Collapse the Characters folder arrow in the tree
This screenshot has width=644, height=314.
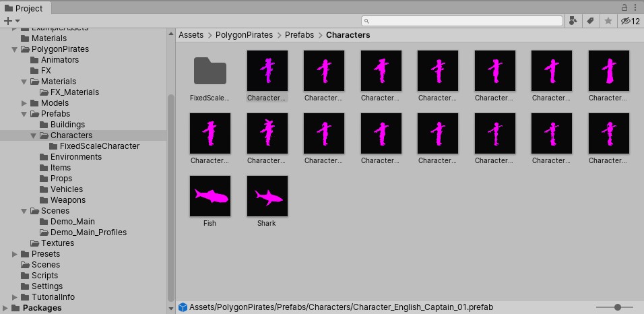point(34,135)
